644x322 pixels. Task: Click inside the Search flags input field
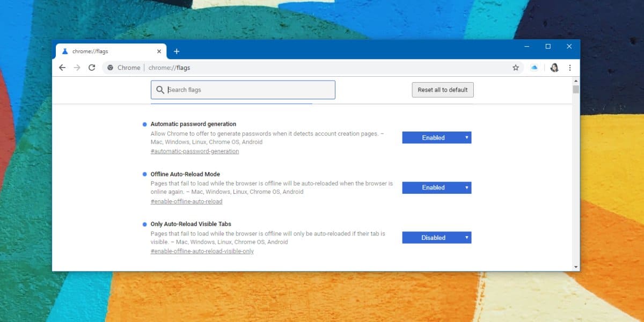point(243,90)
